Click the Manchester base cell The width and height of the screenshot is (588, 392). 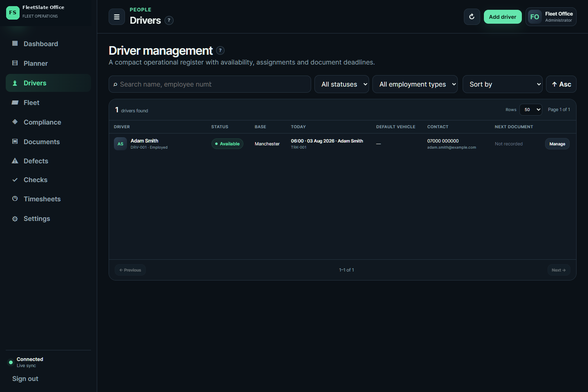pyautogui.click(x=267, y=144)
